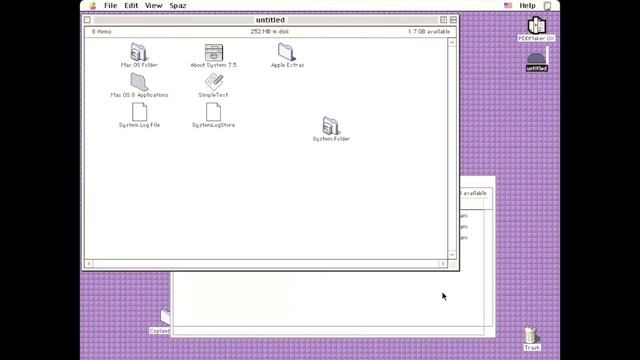Image resolution: width=640 pixels, height=360 pixels.
Task: Select the Apple Extras folder
Action: tap(287, 52)
